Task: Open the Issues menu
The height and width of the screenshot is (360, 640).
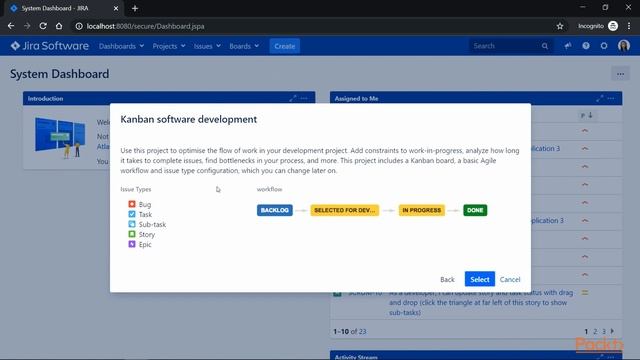Action: point(207,46)
